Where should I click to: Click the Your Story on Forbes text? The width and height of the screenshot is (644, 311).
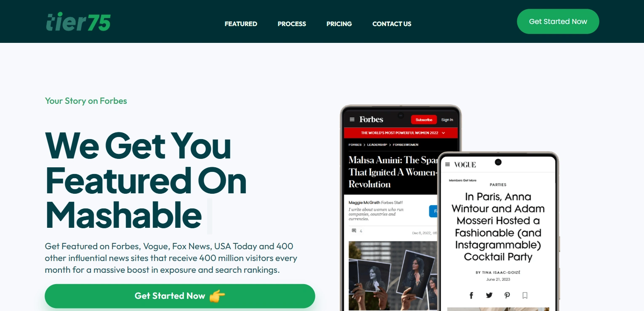tap(86, 101)
